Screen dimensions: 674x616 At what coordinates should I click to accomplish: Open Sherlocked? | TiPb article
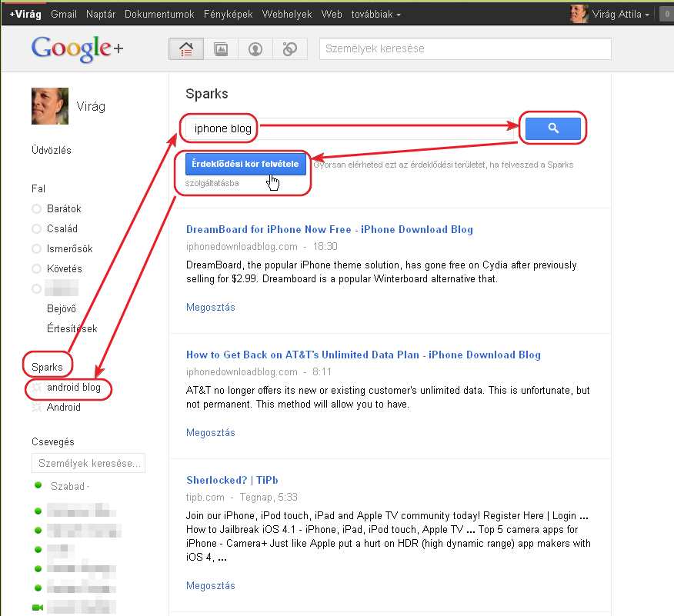[232, 480]
